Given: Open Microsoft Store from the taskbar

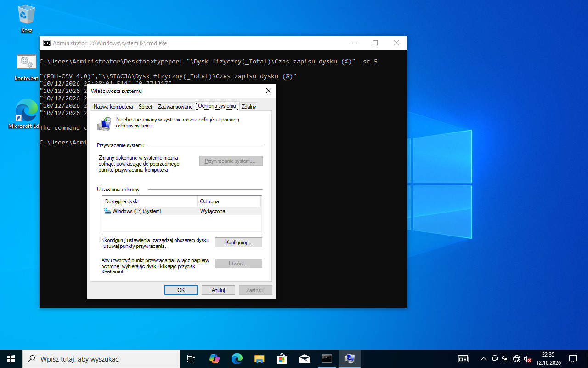Looking at the screenshot, I should point(282,359).
